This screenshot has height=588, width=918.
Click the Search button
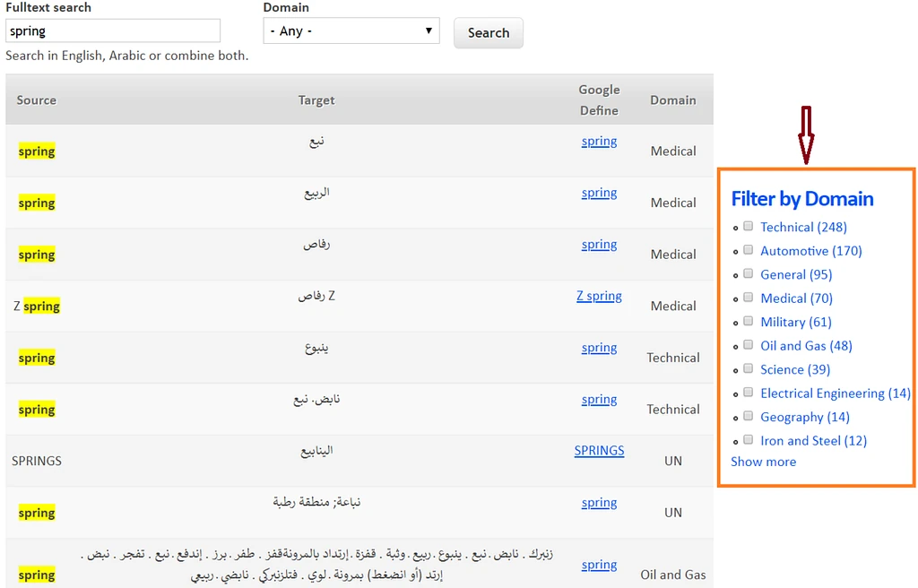(489, 33)
